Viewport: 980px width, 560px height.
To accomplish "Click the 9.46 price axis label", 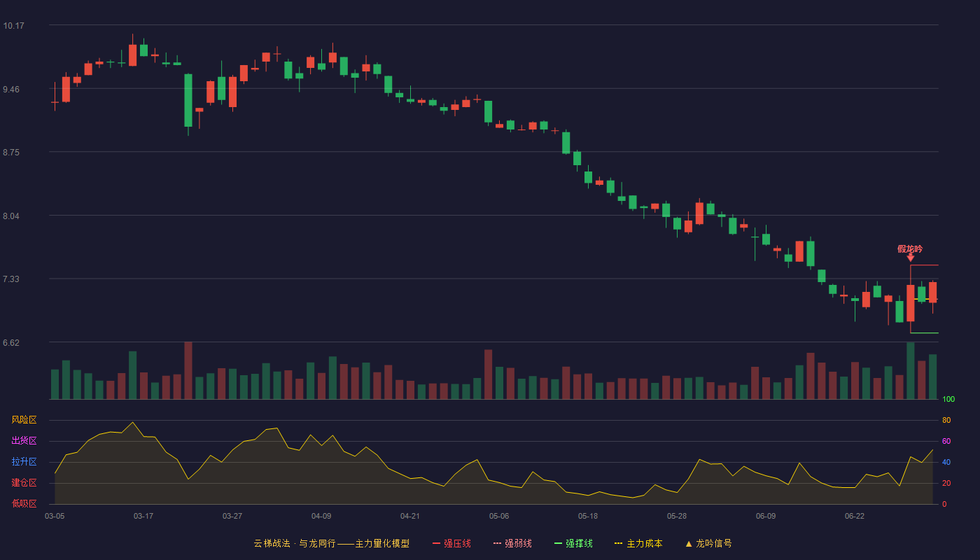I will pyautogui.click(x=12, y=90).
